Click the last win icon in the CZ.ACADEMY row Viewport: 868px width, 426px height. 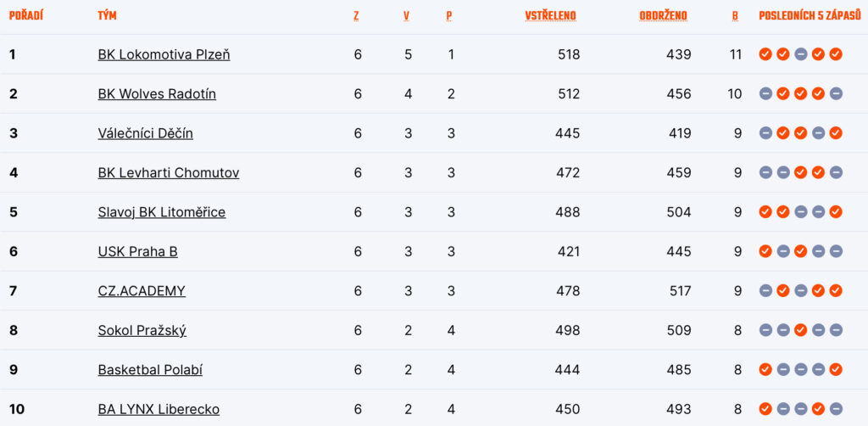click(x=836, y=291)
